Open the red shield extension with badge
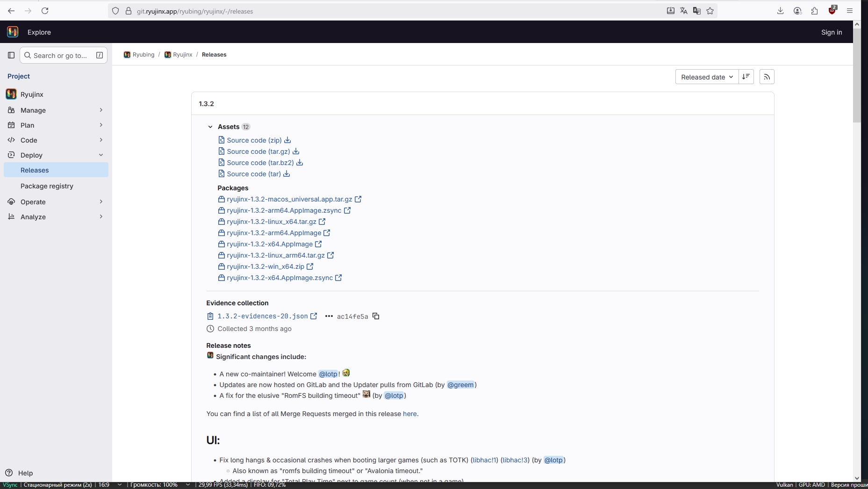Screen dimensions: 868x489 pos(832,10)
